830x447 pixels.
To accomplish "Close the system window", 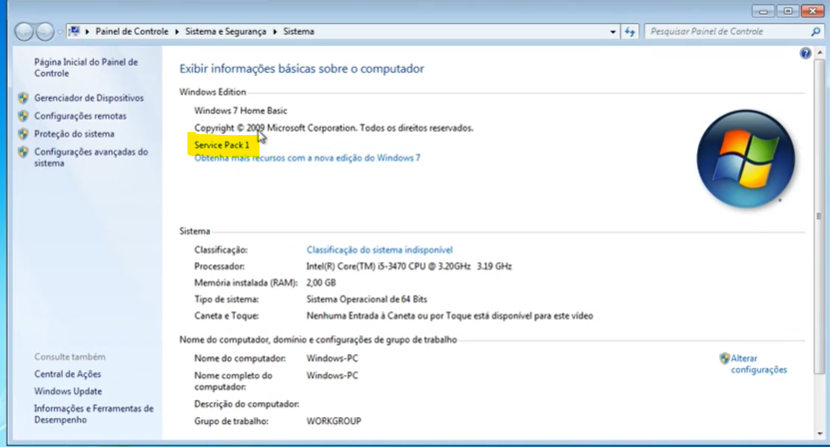I will pos(813,11).
